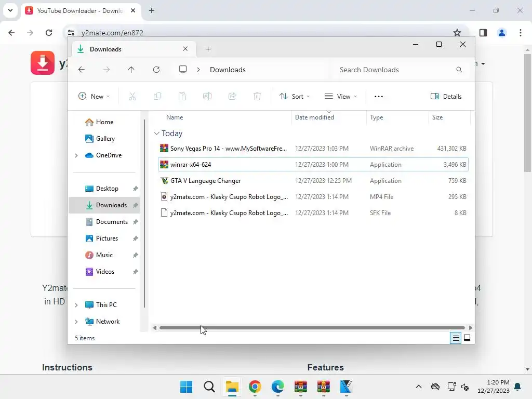The width and height of the screenshot is (532, 399).
Task: Sort by Date modified column
Action: [x=329, y=117]
